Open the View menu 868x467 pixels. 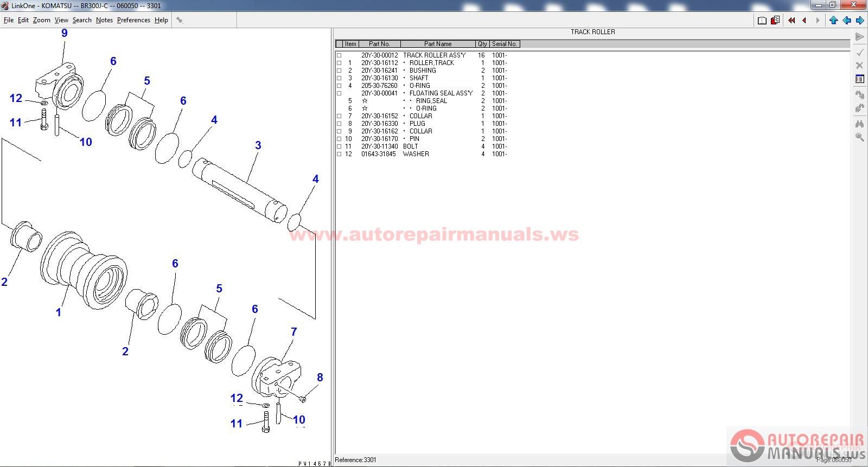[x=61, y=20]
